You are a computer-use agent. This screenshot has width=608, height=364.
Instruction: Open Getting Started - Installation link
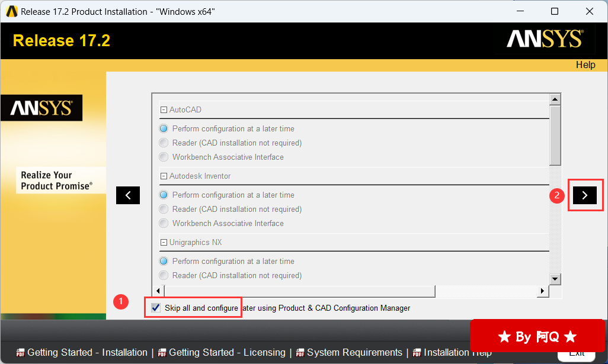[x=87, y=352]
